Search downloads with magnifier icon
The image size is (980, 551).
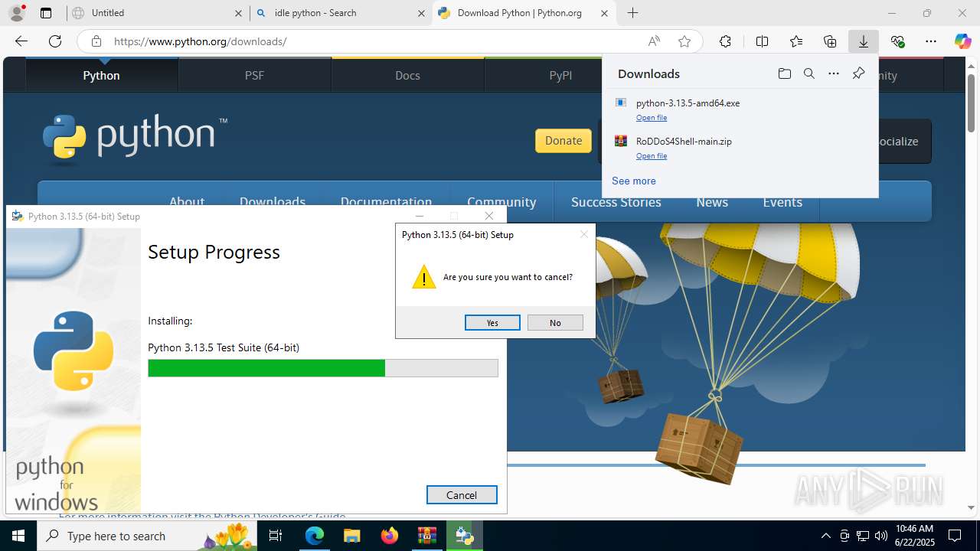pyautogui.click(x=808, y=73)
